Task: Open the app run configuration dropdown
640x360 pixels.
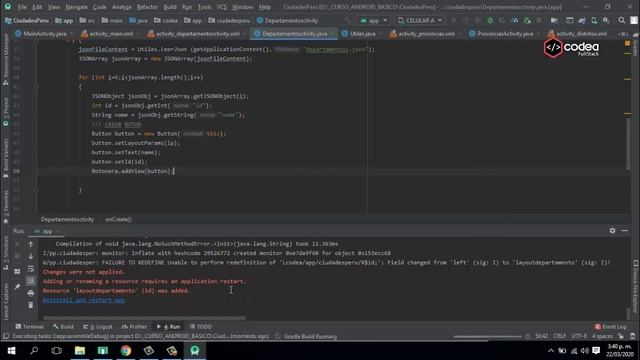Action: (x=373, y=20)
